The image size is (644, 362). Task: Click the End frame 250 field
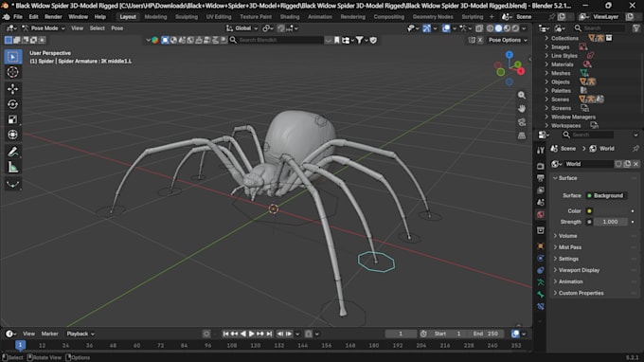click(x=486, y=334)
